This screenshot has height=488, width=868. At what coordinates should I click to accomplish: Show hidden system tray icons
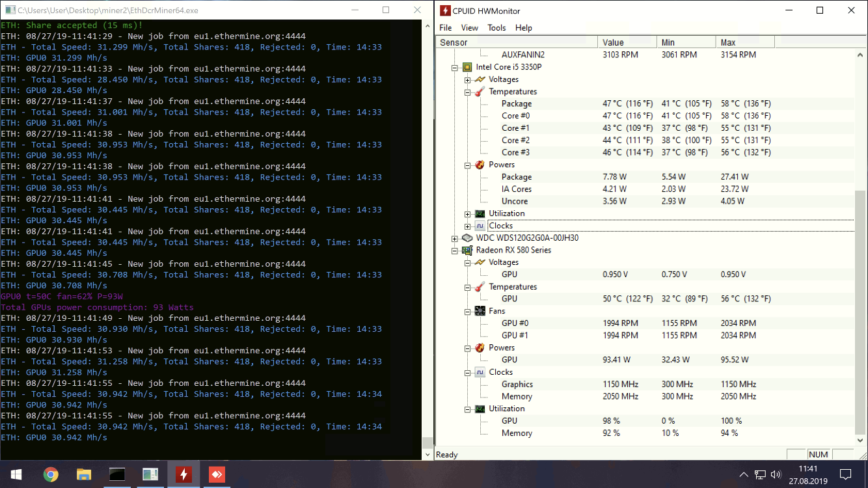point(744,474)
